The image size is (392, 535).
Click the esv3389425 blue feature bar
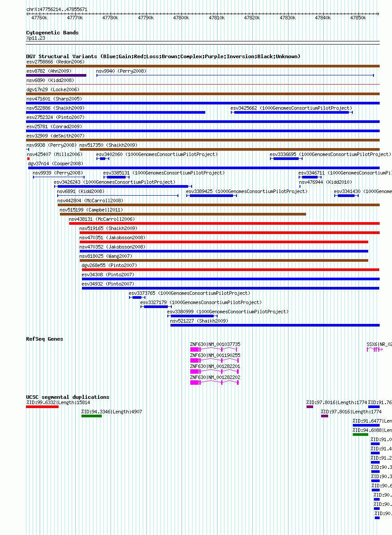(211, 196)
